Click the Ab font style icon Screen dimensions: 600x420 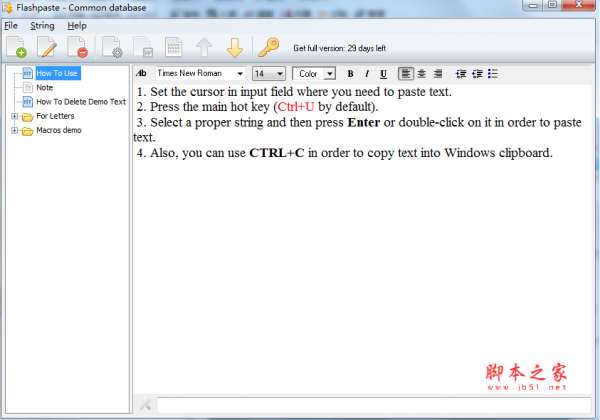(x=141, y=73)
